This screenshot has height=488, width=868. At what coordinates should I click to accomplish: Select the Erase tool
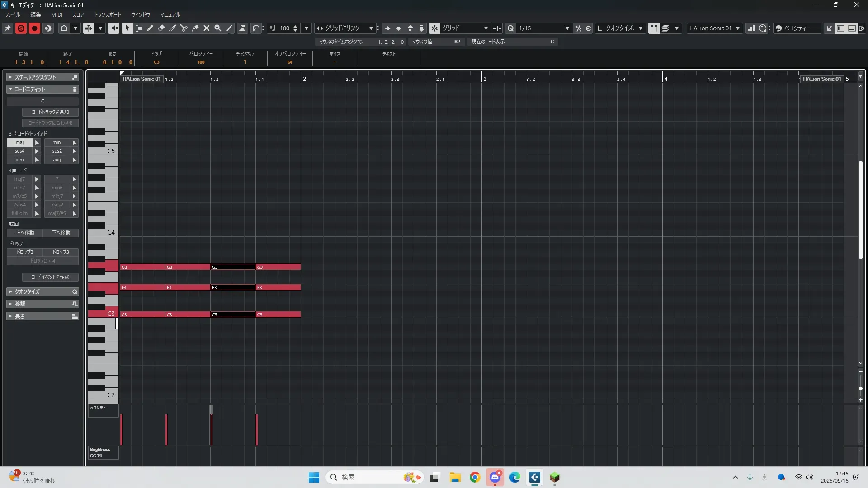(161, 28)
